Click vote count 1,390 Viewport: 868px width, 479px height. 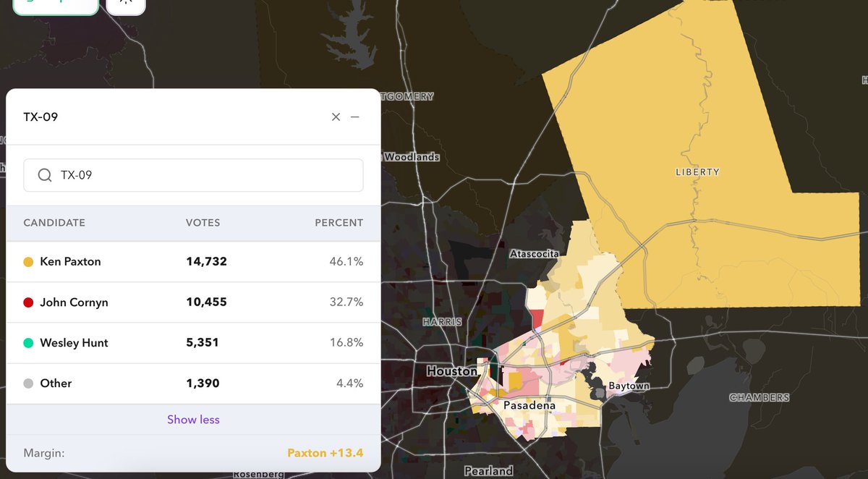203,383
